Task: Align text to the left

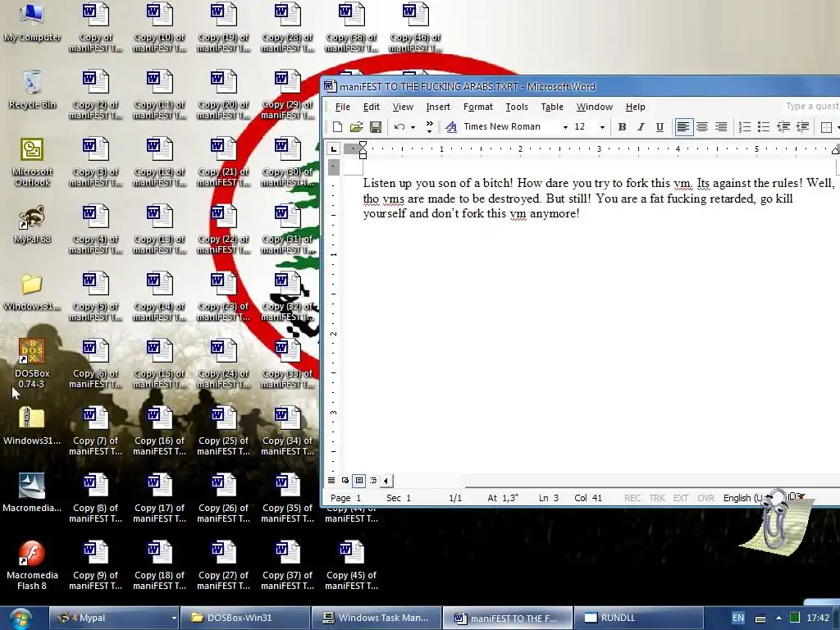Action: point(683,127)
